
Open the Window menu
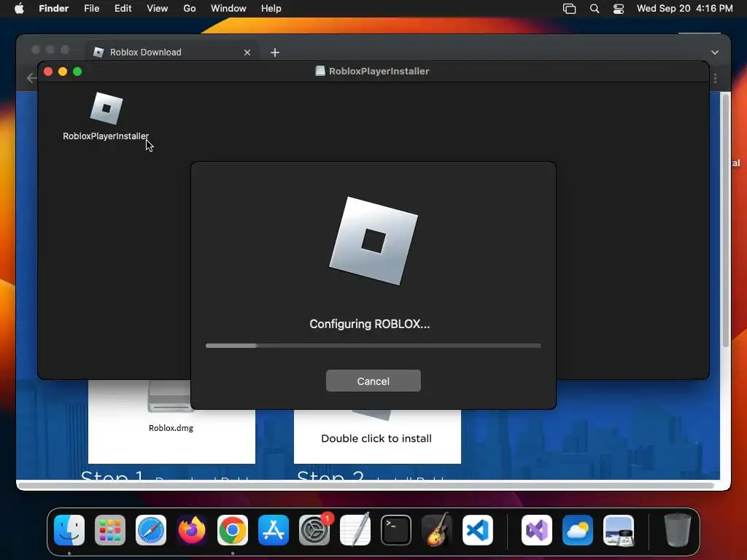(228, 8)
